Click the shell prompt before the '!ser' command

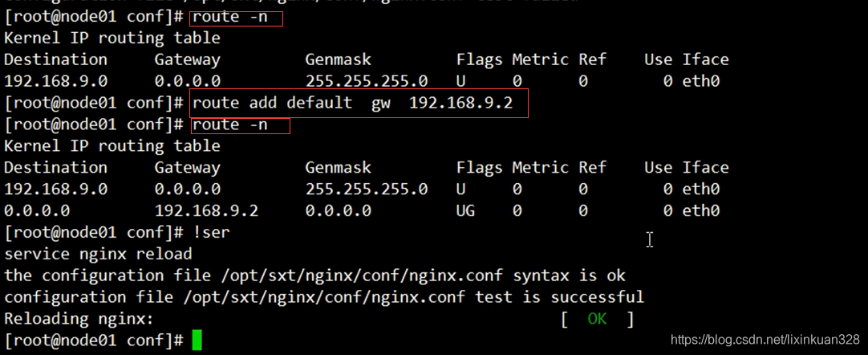coord(94,233)
